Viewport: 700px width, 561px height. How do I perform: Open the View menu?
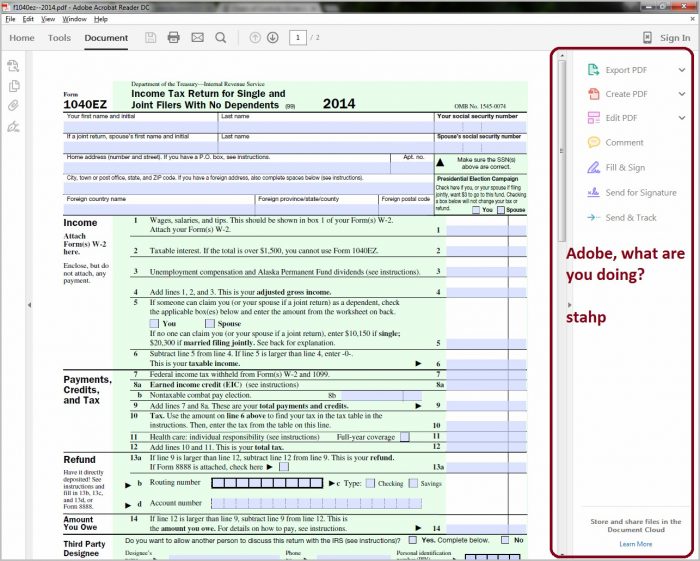[48, 19]
